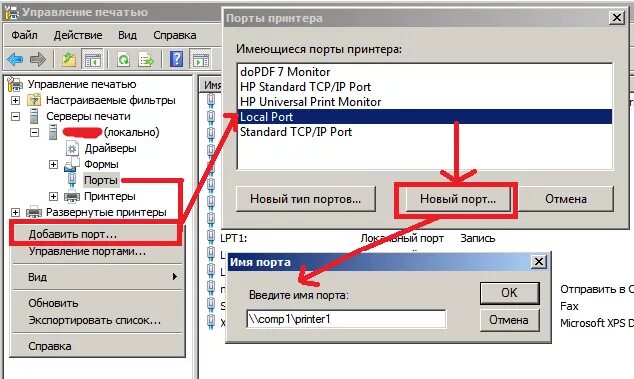The width and height of the screenshot is (634, 379).
Task: Select HP Standard TCP/IP Port in the list
Action: click(425, 87)
